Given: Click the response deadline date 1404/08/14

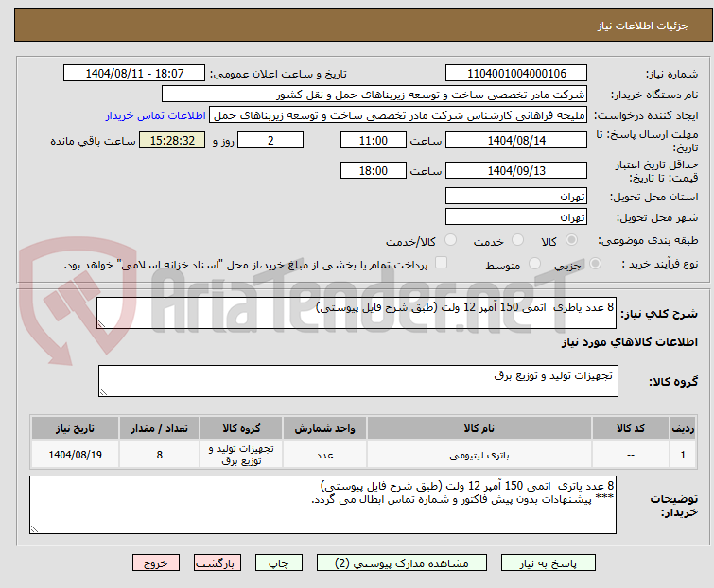Looking at the screenshot, I should (x=516, y=140).
